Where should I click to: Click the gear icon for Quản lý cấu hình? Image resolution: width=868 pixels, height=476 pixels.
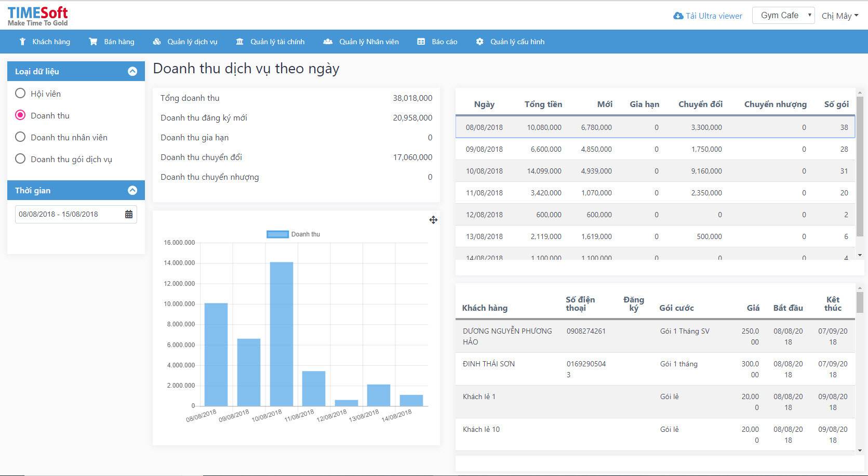pyautogui.click(x=479, y=42)
